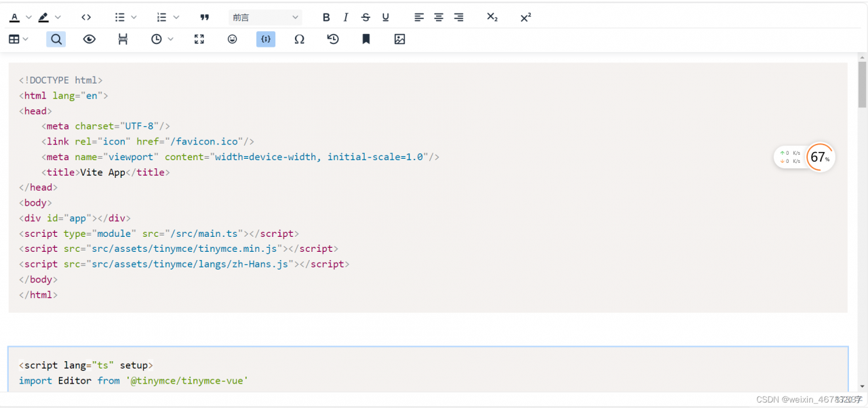Open the text color picker dropdown arrow
Viewport: 868px width, 408px height.
[x=28, y=17]
